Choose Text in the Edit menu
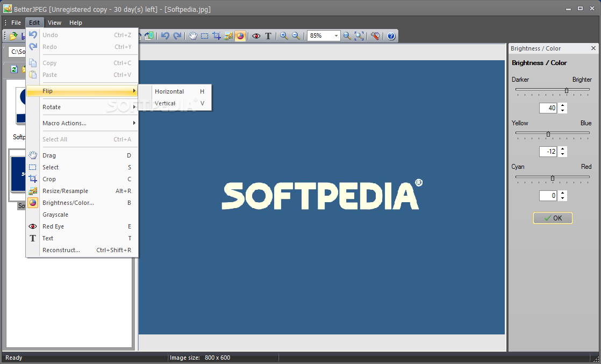The height and width of the screenshot is (364, 601). pos(82,238)
